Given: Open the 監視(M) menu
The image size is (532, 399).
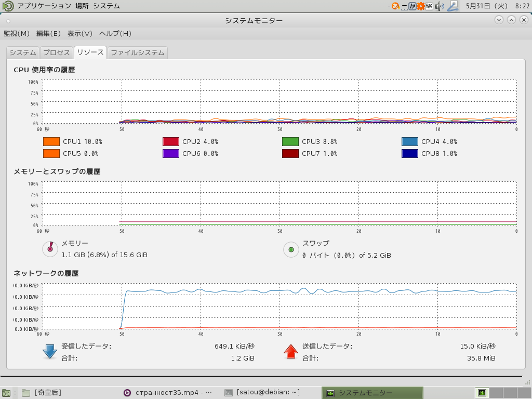Looking at the screenshot, I should pos(16,33).
